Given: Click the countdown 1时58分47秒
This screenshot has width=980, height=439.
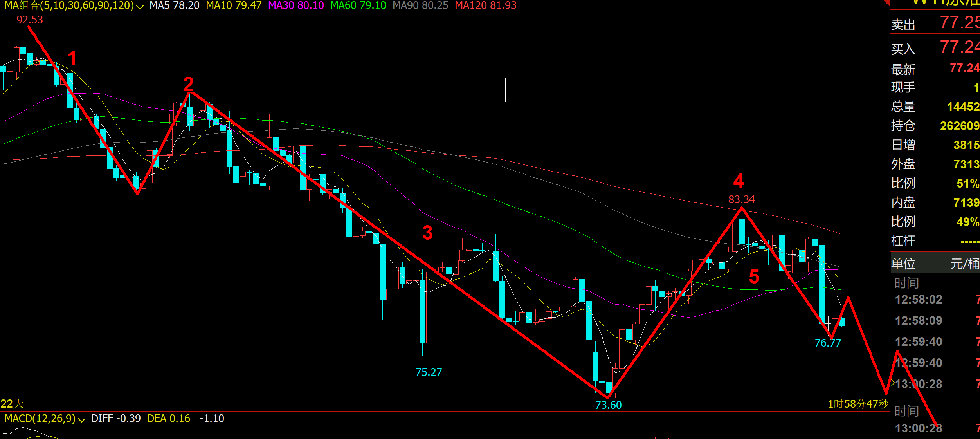Looking at the screenshot, I should click(x=858, y=404).
